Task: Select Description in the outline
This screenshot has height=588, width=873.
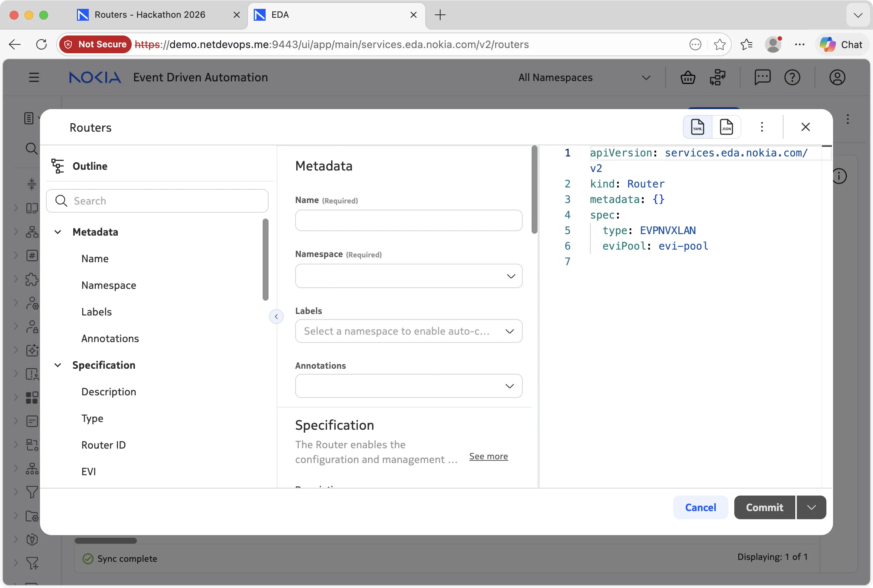Action: pyautogui.click(x=109, y=392)
